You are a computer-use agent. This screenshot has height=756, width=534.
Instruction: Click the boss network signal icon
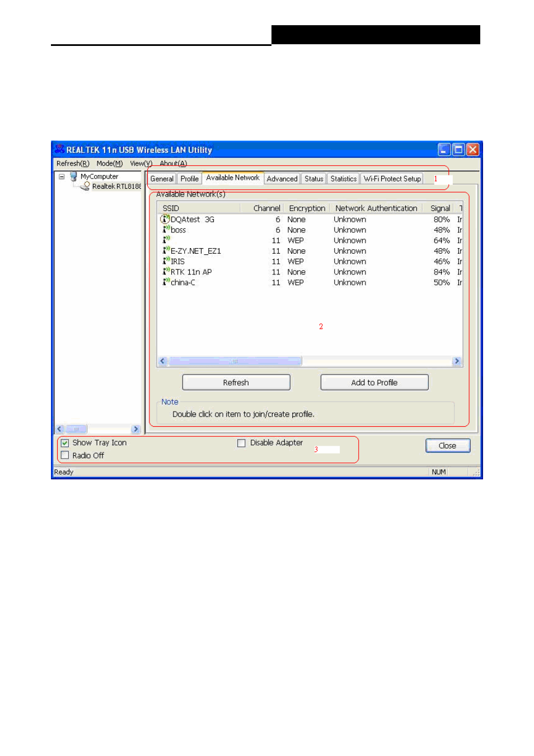[166, 230]
